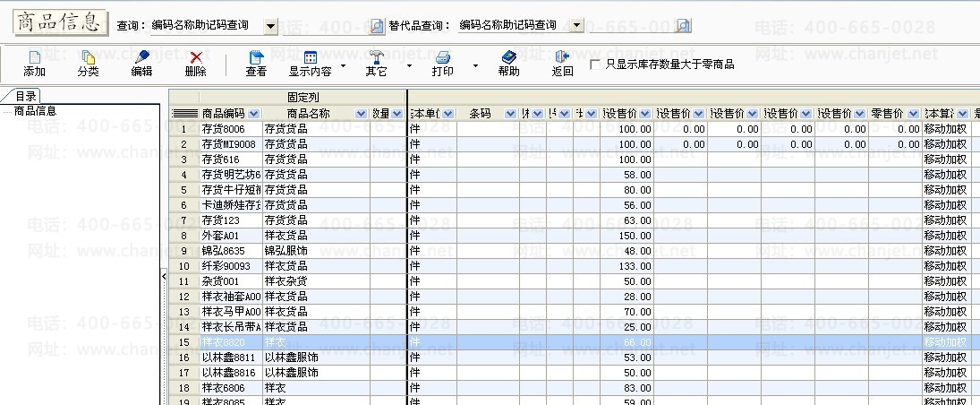This screenshot has height=405, width=980.
Task: Select 商品信息 node in directory tree
Action: pos(35,111)
